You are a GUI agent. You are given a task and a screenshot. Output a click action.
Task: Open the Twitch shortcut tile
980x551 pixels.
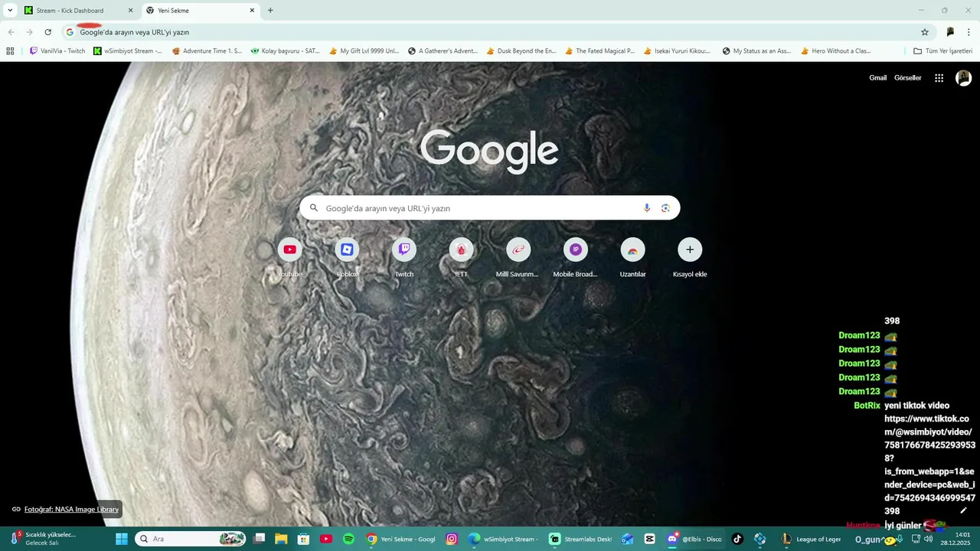click(404, 257)
